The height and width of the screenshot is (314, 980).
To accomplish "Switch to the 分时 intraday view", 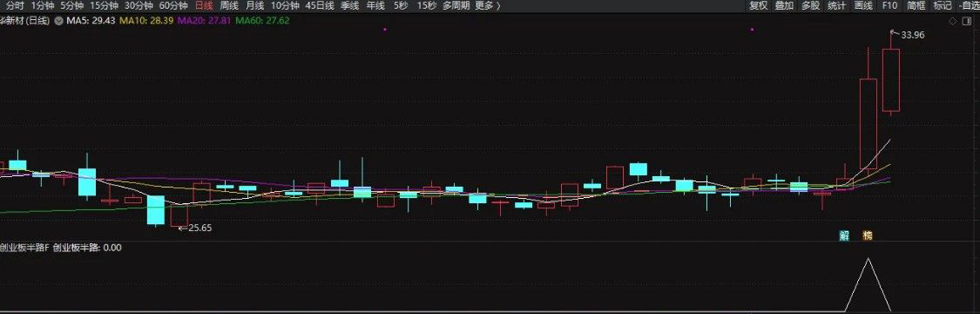I will pyautogui.click(x=16, y=5).
